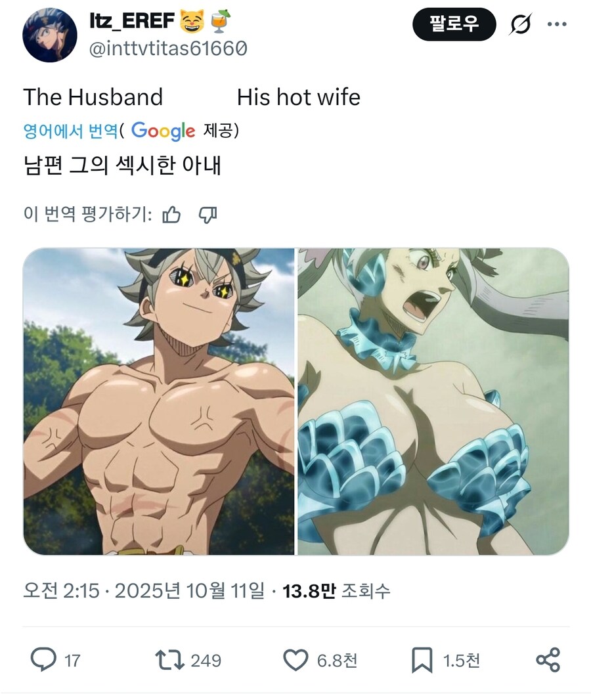Open the Itz_EREF profile avatar
The height and width of the screenshot is (700, 591).
click(49, 35)
